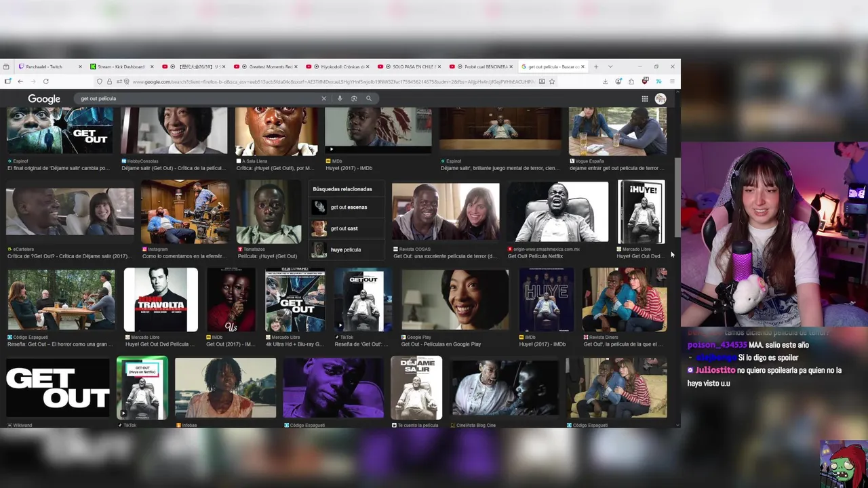Open the Google apps grid
Screen dimensions: 868x488
[x=645, y=99]
